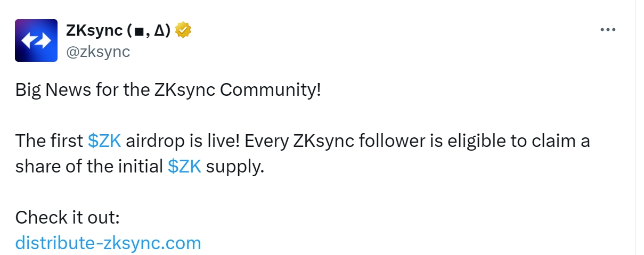Click the delta symbol in display name
Viewport: 644px width, 255px height.
(x=159, y=31)
